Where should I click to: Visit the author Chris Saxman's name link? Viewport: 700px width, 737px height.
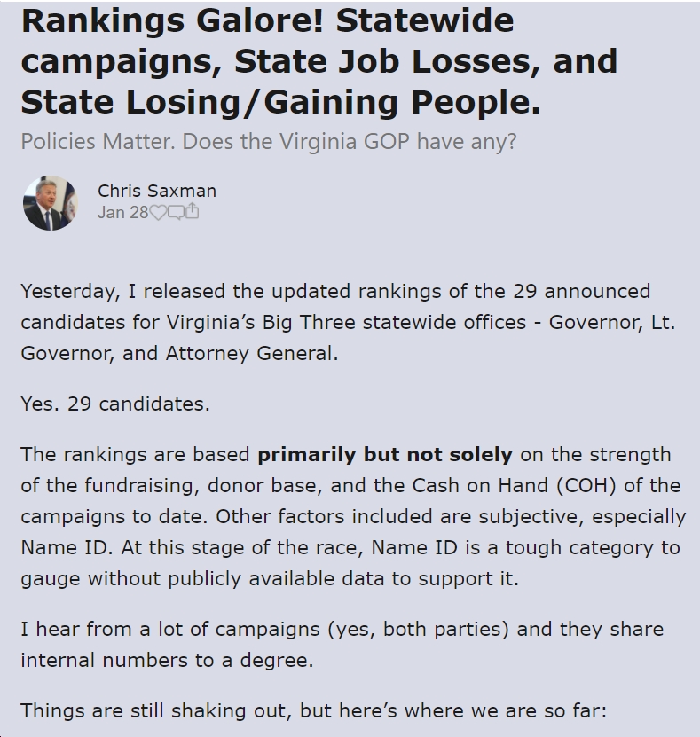tap(157, 191)
